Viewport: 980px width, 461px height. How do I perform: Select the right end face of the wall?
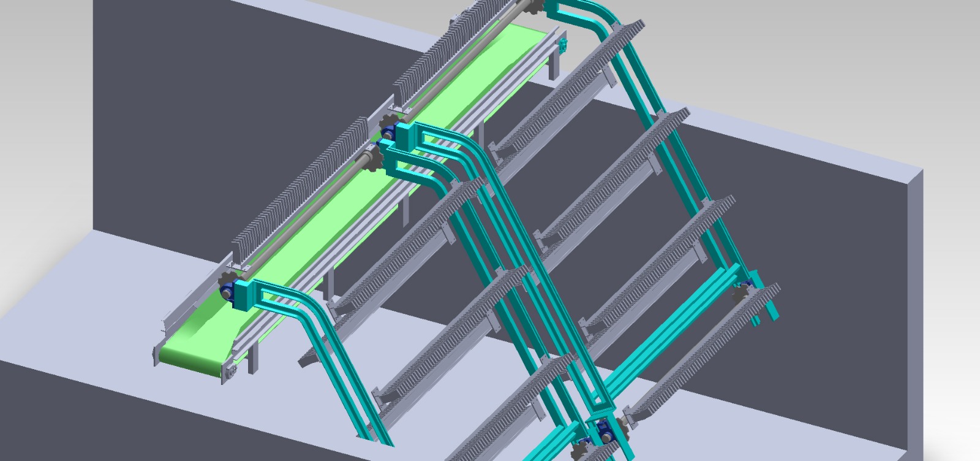click(914, 307)
